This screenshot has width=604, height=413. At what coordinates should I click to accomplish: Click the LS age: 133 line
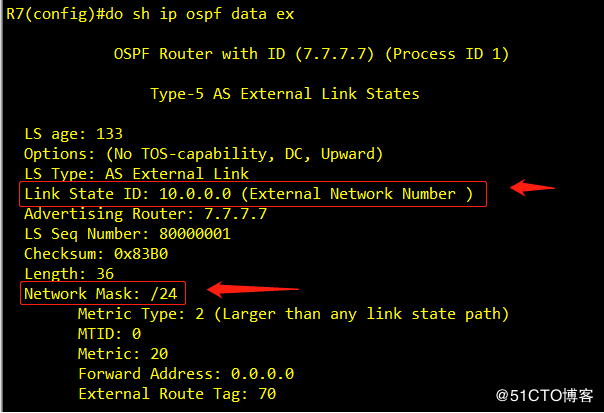tap(73, 134)
